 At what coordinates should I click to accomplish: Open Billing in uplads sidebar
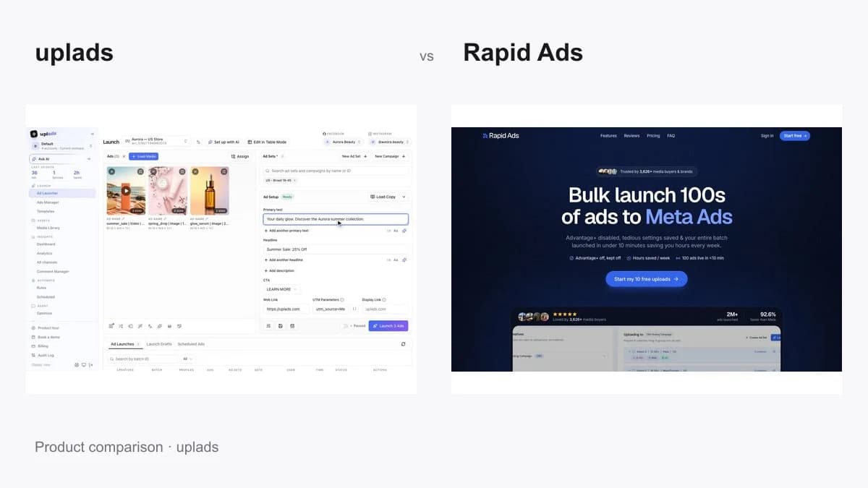43,346
